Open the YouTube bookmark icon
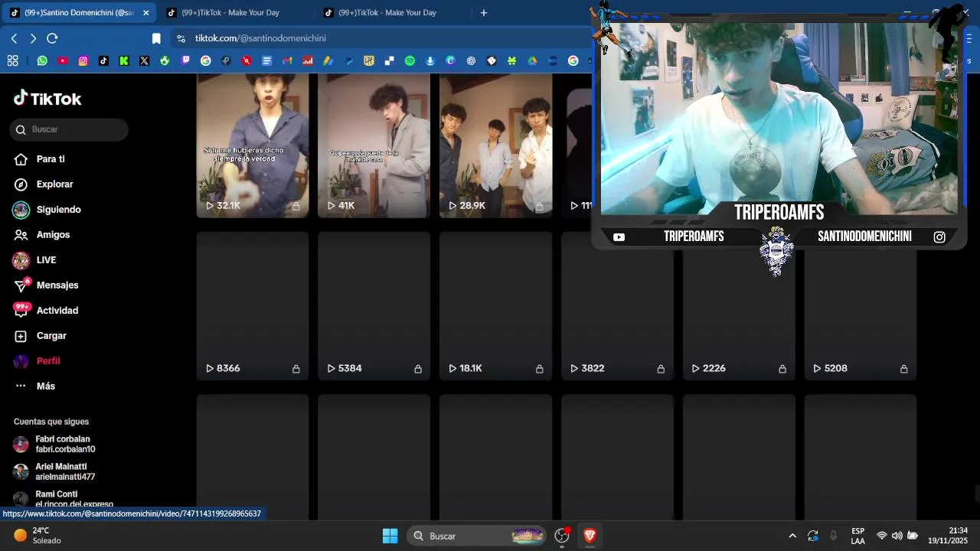The width and height of the screenshot is (980, 551). click(63, 60)
